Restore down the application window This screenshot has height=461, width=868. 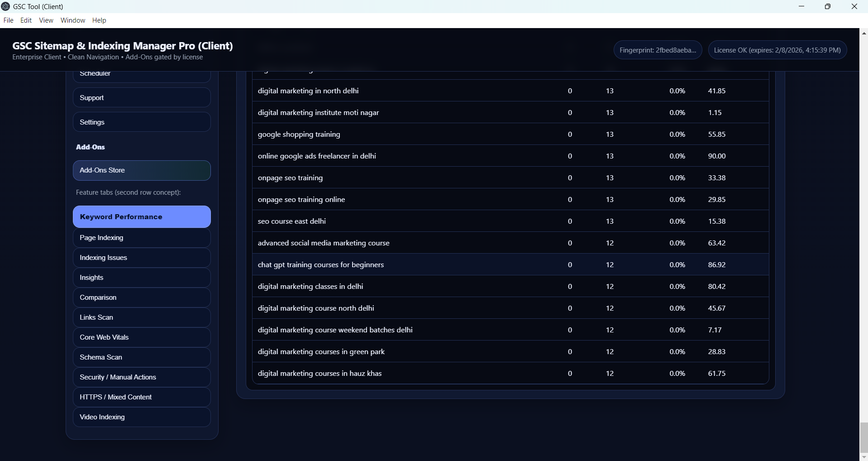coord(828,6)
